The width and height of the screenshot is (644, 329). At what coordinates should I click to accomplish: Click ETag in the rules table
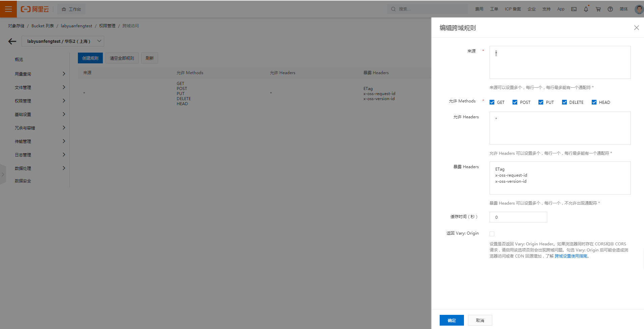(x=368, y=89)
